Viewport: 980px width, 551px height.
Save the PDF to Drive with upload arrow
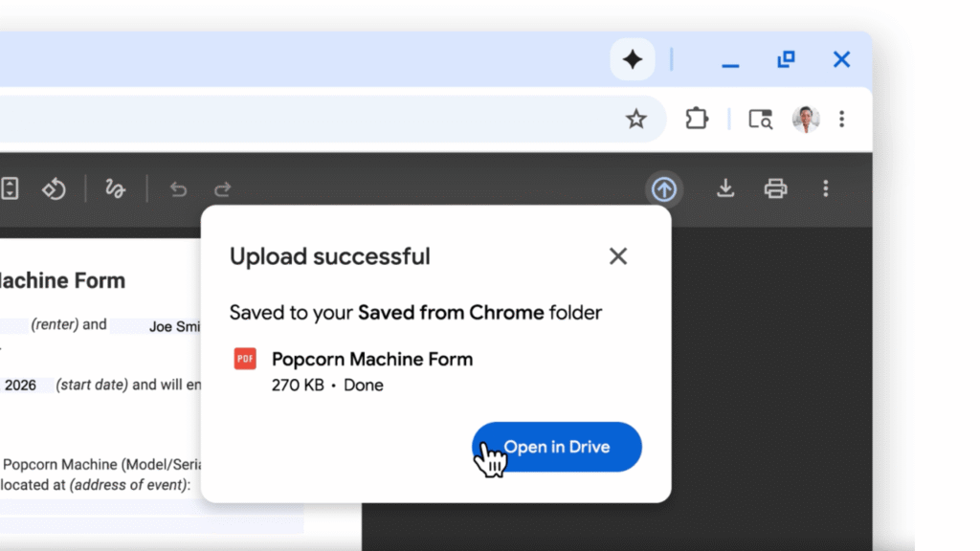coord(664,188)
